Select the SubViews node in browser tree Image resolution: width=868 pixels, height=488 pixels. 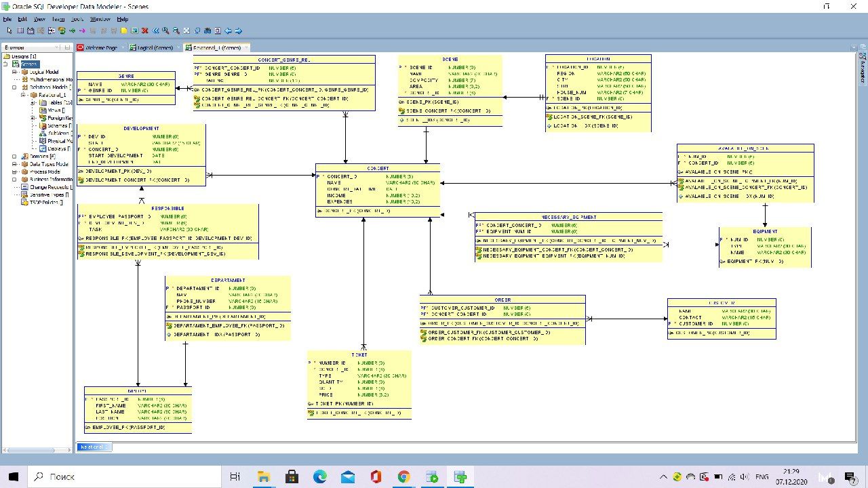57,133
